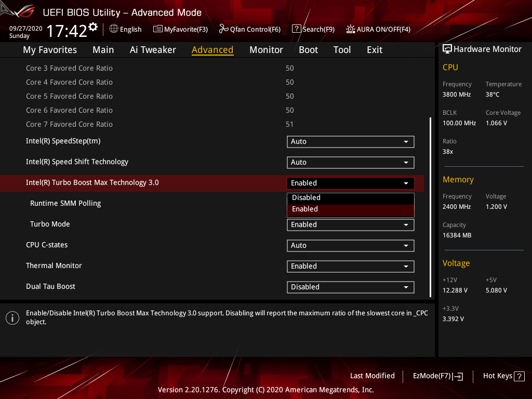Switch to the Main tab
The height and width of the screenshot is (399, 532).
pyautogui.click(x=103, y=50)
